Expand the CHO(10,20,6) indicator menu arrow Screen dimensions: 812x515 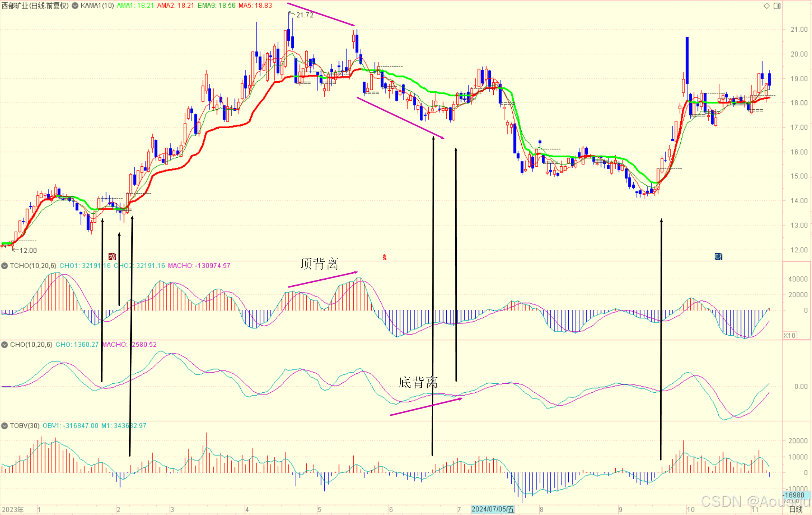4,345
